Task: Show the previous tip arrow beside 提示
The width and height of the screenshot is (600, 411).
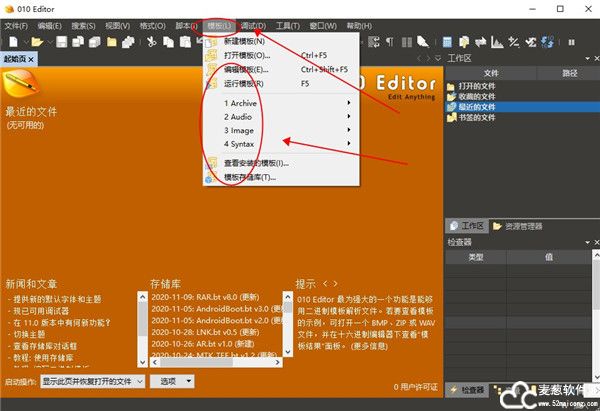Action: tap(325, 284)
